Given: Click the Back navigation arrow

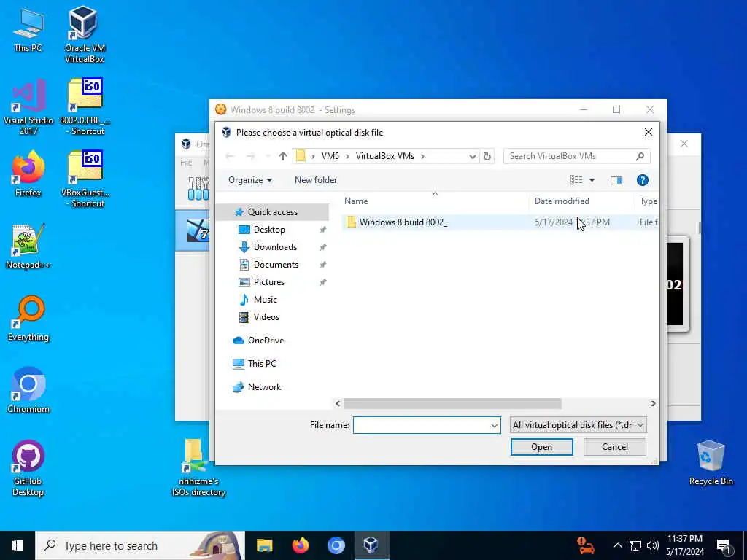Looking at the screenshot, I should [x=230, y=156].
